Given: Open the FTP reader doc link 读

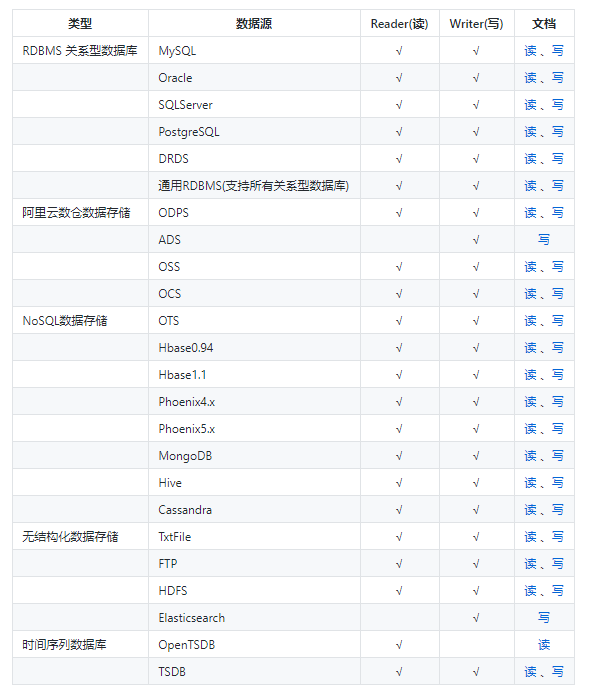Looking at the screenshot, I should [530, 564].
